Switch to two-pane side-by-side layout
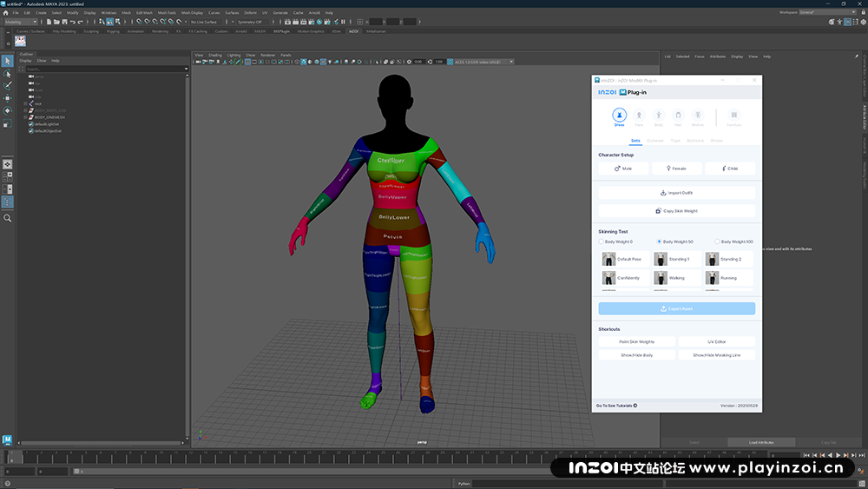Image resolution: width=868 pixels, height=489 pixels. [x=7, y=188]
